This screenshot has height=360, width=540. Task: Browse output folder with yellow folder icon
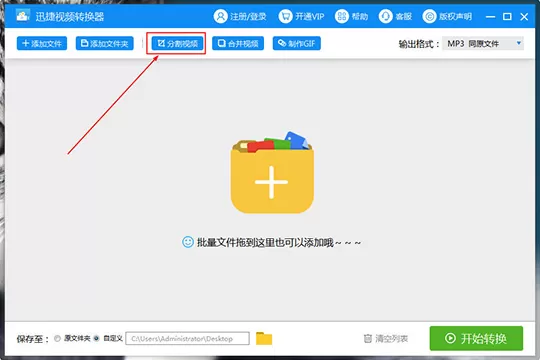(x=264, y=338)
